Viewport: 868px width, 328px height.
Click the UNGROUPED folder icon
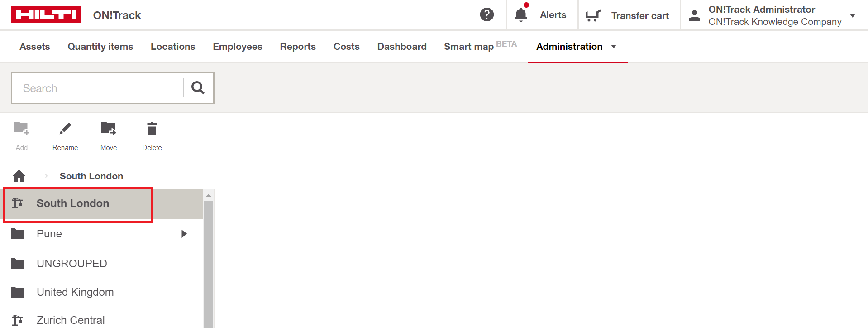[x=18, y=264]
